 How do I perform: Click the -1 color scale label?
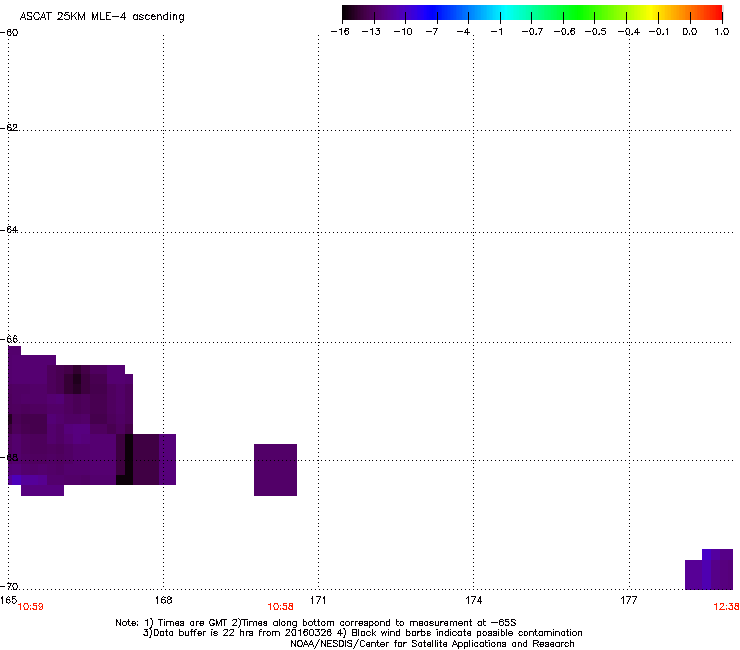(x=496, y=32)
